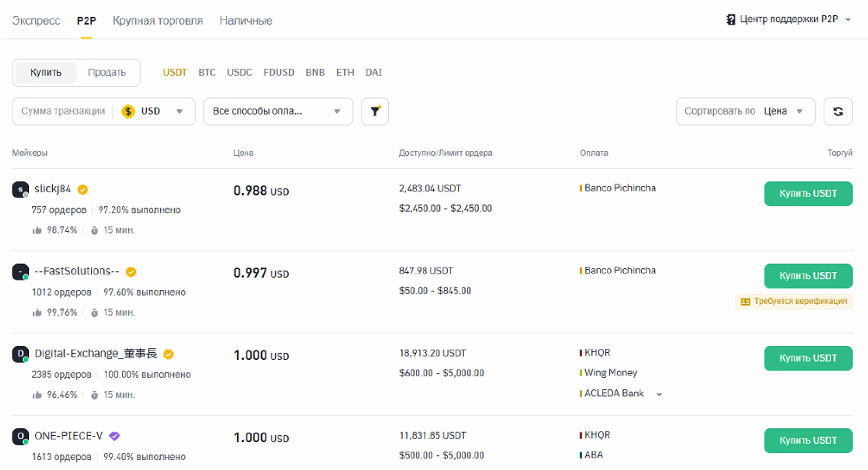Click the transaction amount input field
868x470 pixels.
63,111
